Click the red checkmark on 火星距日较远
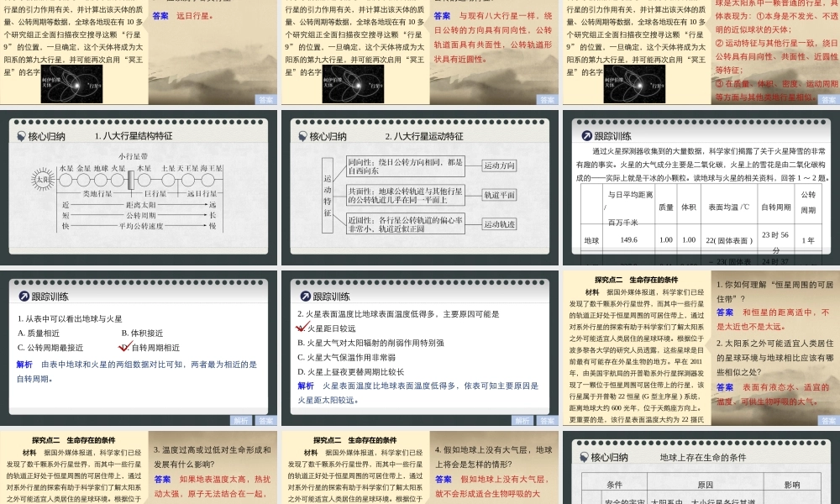This screenshot has width=840, height=504. click(302, 328)
